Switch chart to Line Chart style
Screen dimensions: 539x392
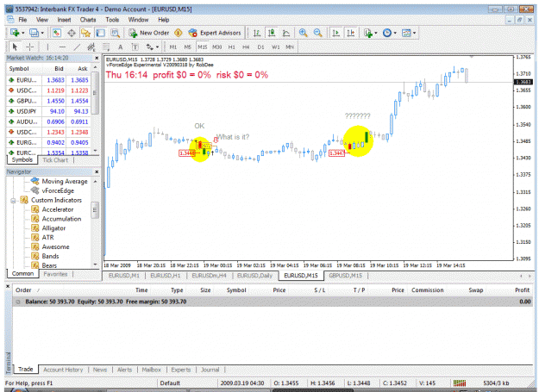(286, 33)
